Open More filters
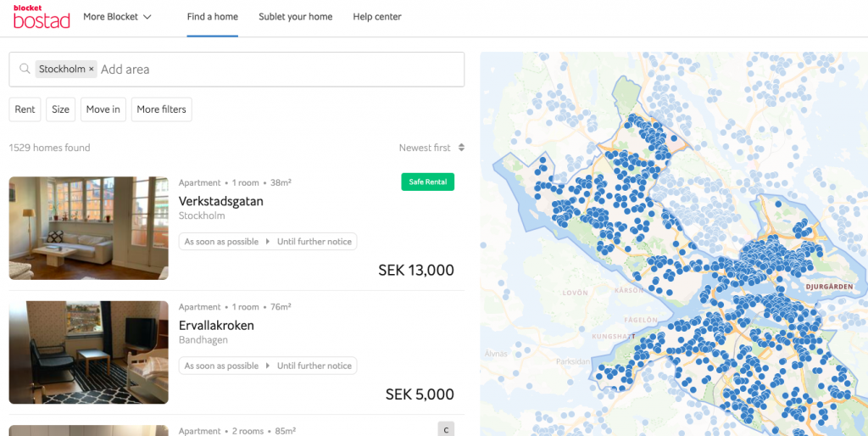The image size is (868, 436). click(161, 109)
